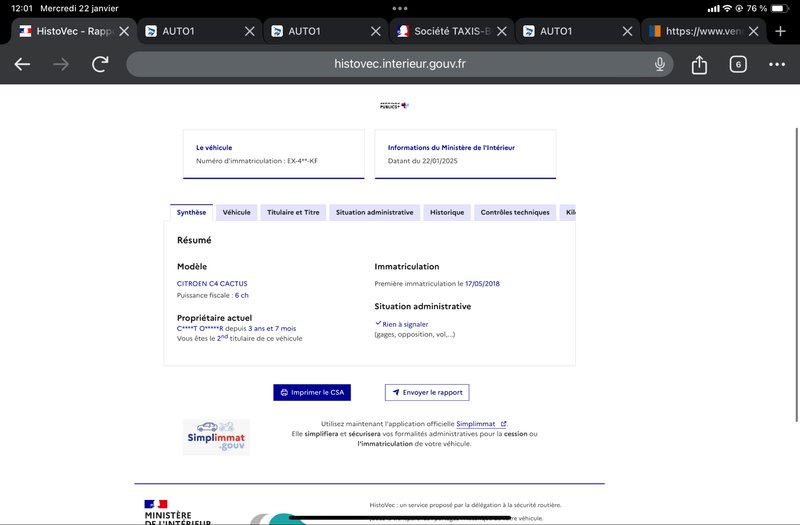Tap the Wi-Fi status icon

point(727,9)
